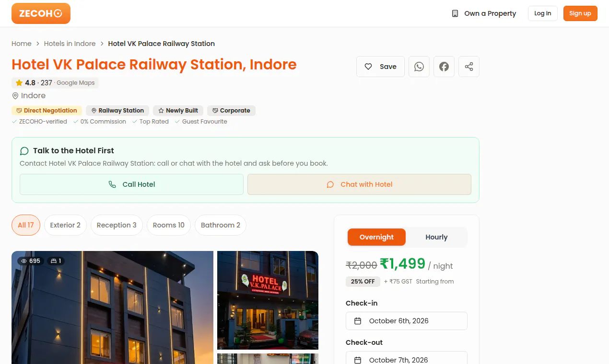Screen dimensions: 609x364
Task: Open Hotels in Indore breadcrumb link
Action: point(70,44)
